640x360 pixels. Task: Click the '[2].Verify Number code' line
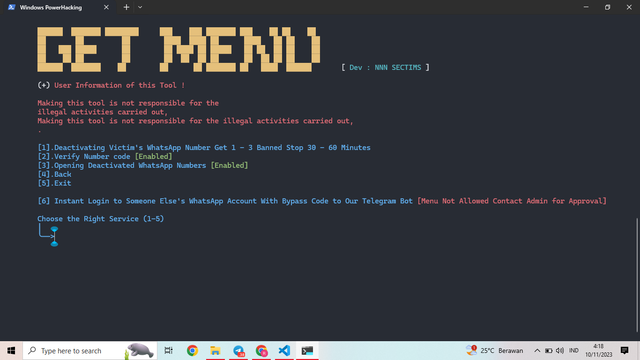pos(105,156)
